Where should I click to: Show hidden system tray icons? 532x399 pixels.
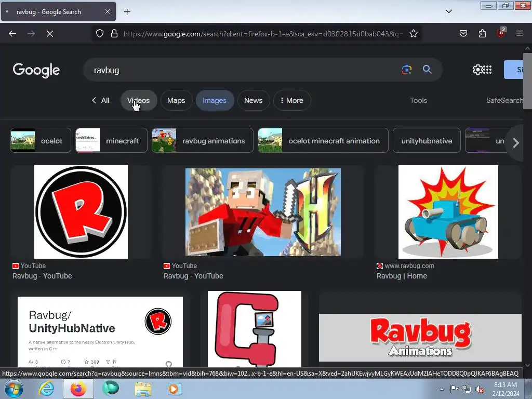click(442, 389)
